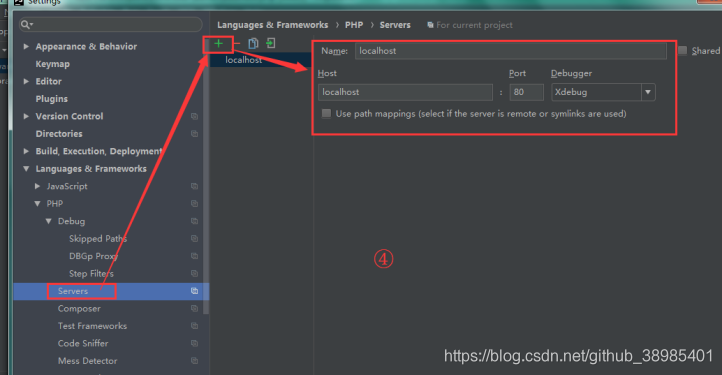Image resolution: width=722 pixels, height=375 pixels.
Task: Click project-scope icon beside Mess Detector
Action: pos(194,361)
